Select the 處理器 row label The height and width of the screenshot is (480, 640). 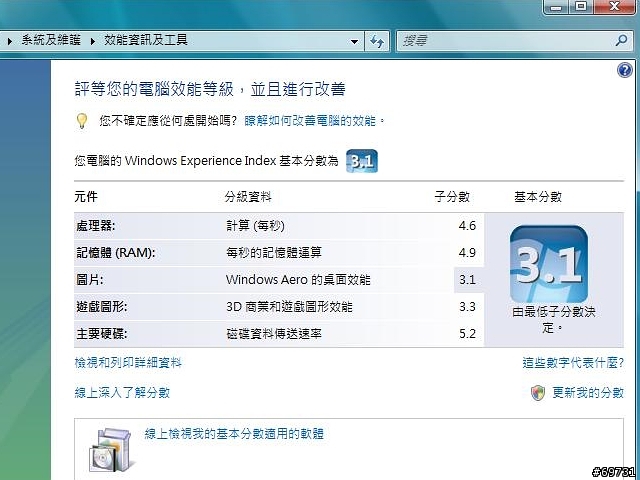click(96, 226)
